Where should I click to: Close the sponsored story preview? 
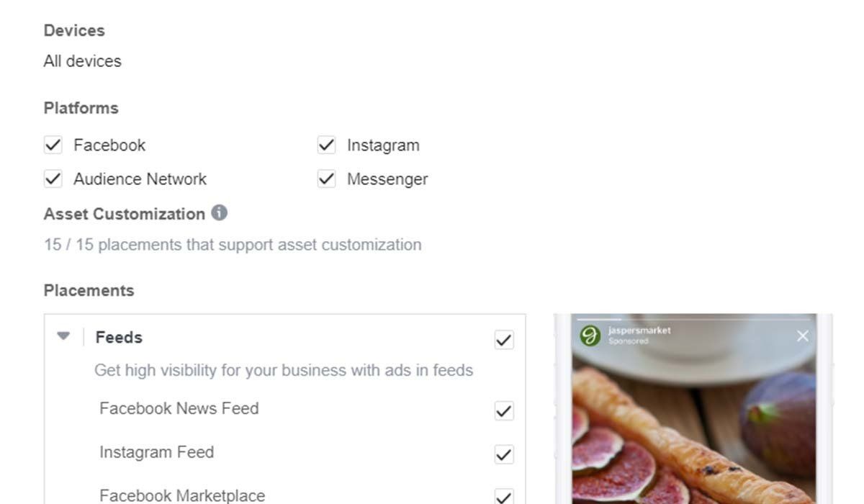pos(803,336)
